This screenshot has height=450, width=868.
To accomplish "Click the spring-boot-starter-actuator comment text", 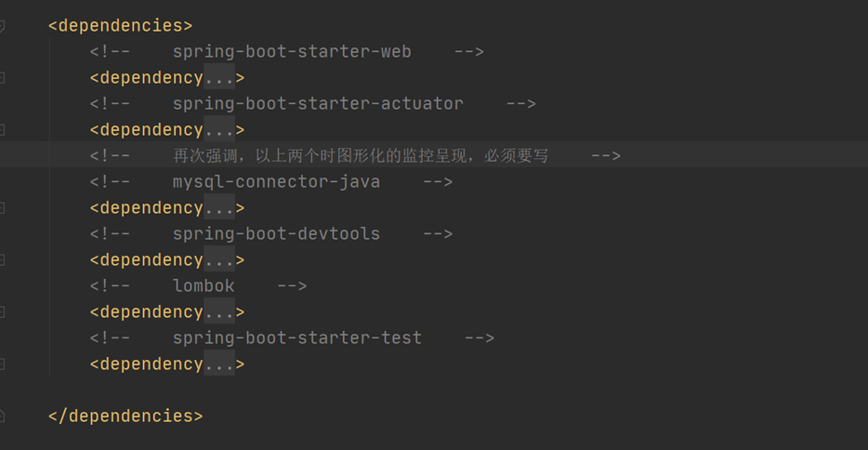I will [318, 103].
